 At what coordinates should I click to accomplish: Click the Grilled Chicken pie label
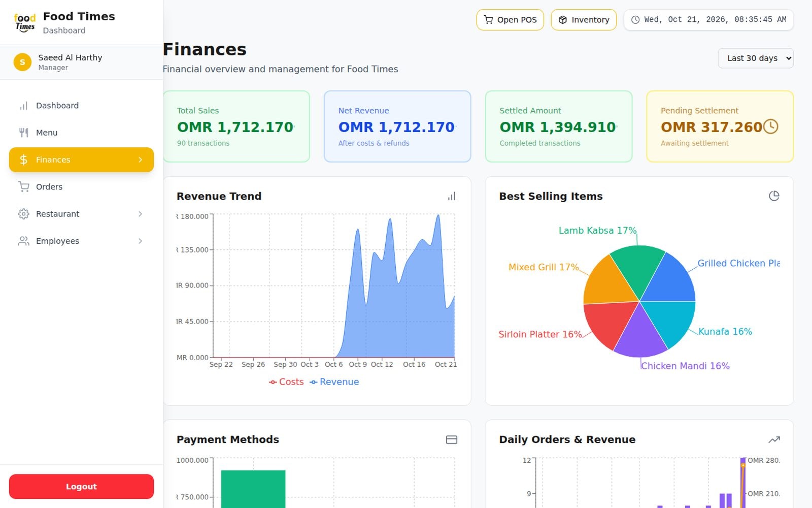[x=738, y=263]
